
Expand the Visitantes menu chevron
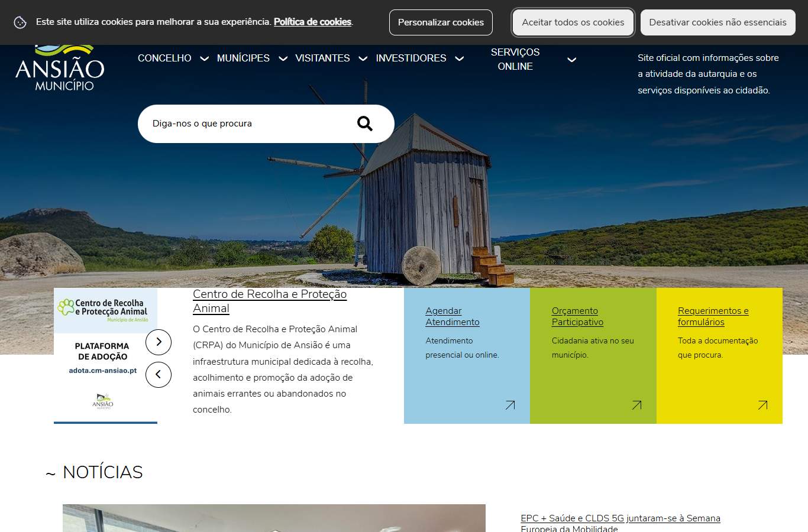click(363, 59)
